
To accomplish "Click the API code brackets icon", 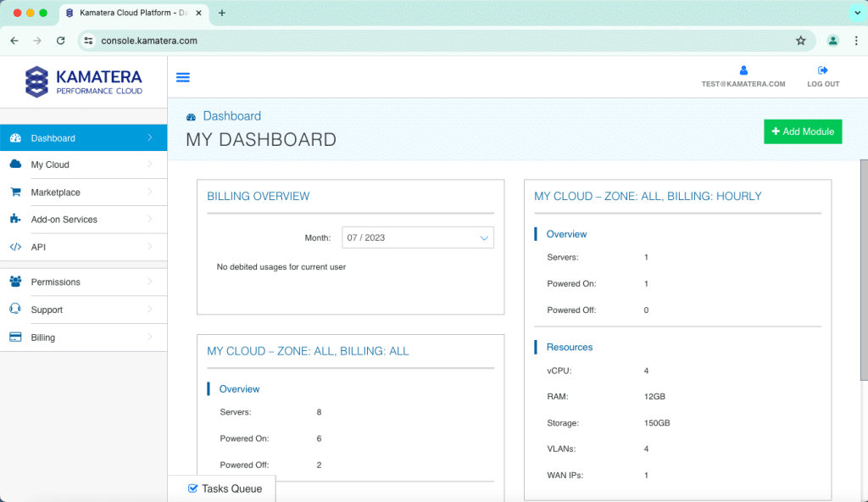I will (x=15, y=247).
